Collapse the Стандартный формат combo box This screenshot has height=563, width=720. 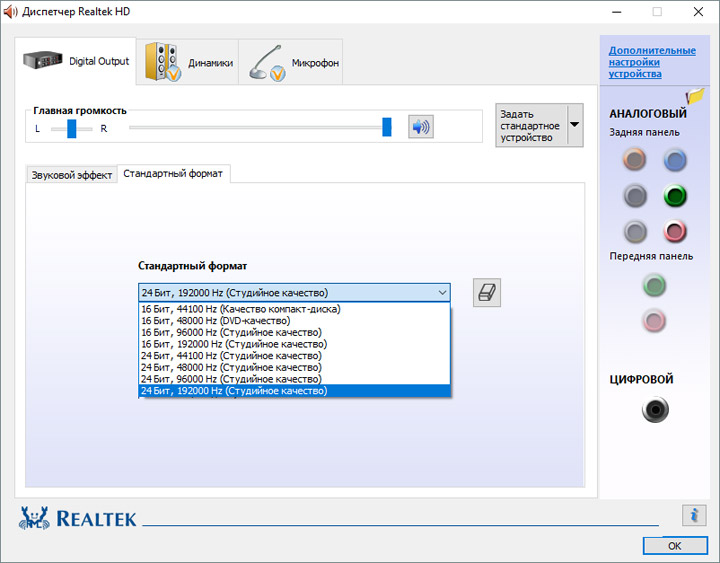pos(442,293)
